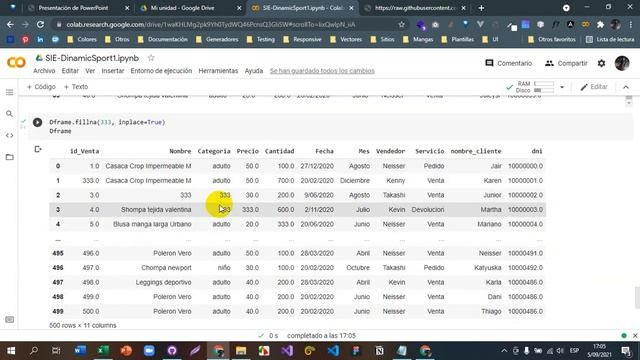Close the execution status bar

pyautogui.click(x=635, y=336)
